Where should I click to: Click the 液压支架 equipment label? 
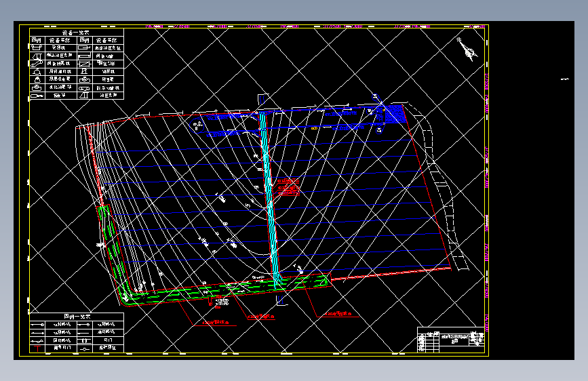tap(108, 95)
